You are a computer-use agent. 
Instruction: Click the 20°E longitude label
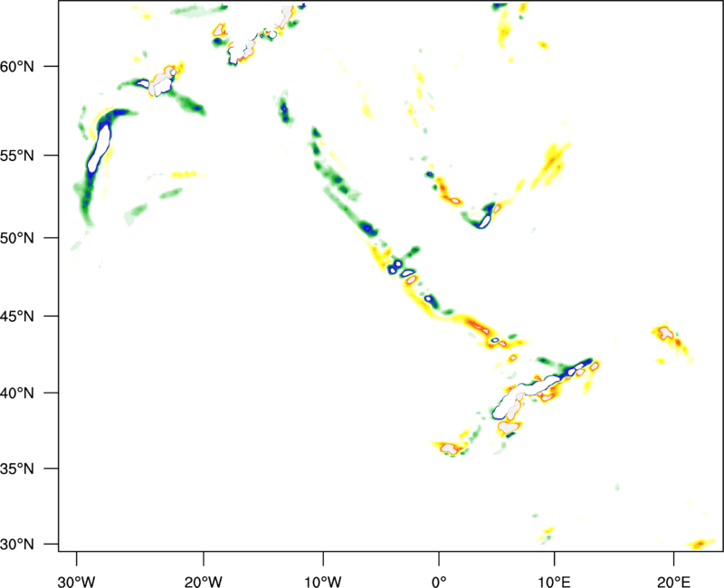673,582
